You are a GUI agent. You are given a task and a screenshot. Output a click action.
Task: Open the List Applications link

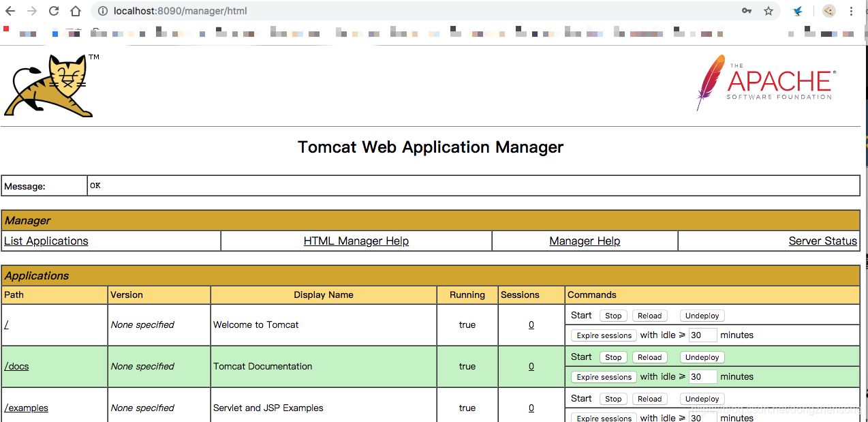(46, 241)
